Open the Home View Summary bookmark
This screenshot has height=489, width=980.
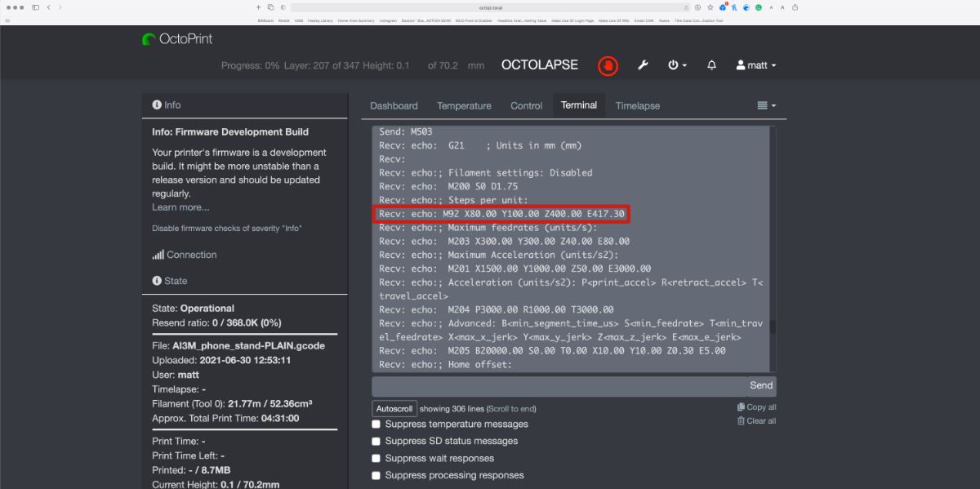pos(356,20)
